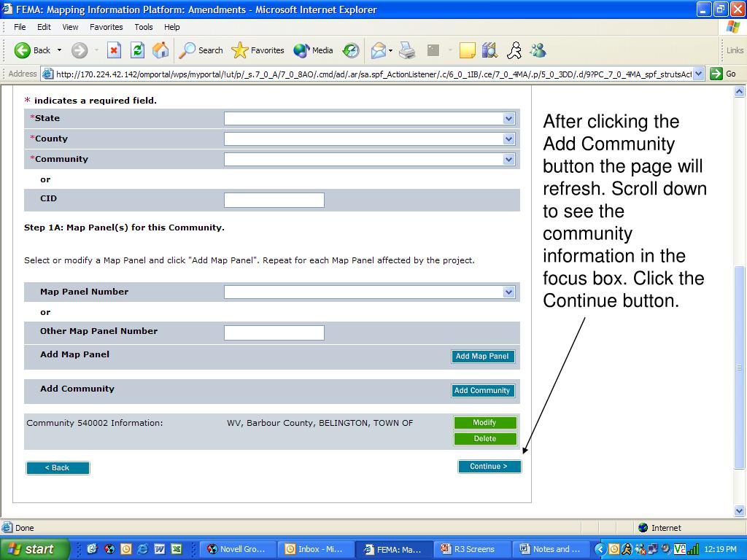
Task: Click the Home icon in toolbar
Action: (x=160, y=50)
